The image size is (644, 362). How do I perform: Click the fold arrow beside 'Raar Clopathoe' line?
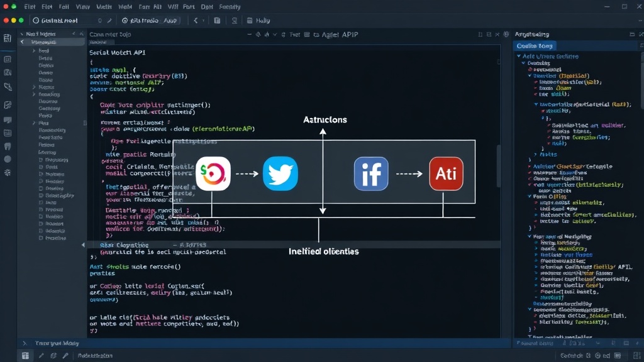pyautogui.click(x=83, y=245)
